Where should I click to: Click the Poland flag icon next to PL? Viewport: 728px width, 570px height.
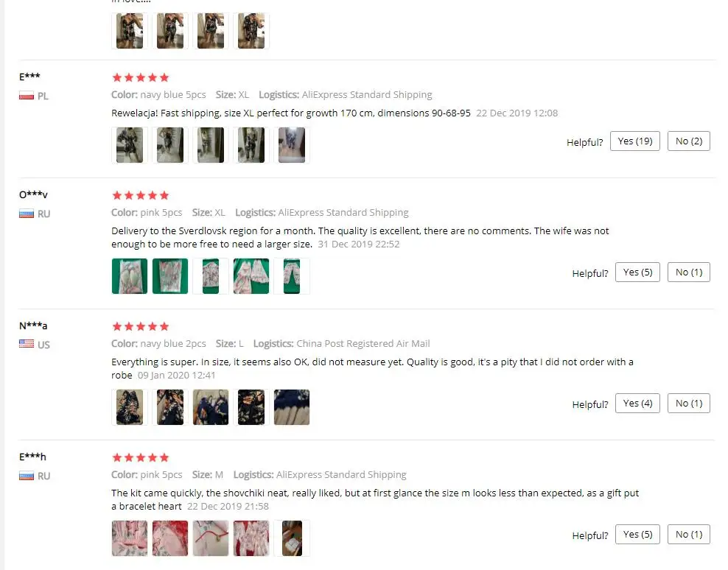27,96
